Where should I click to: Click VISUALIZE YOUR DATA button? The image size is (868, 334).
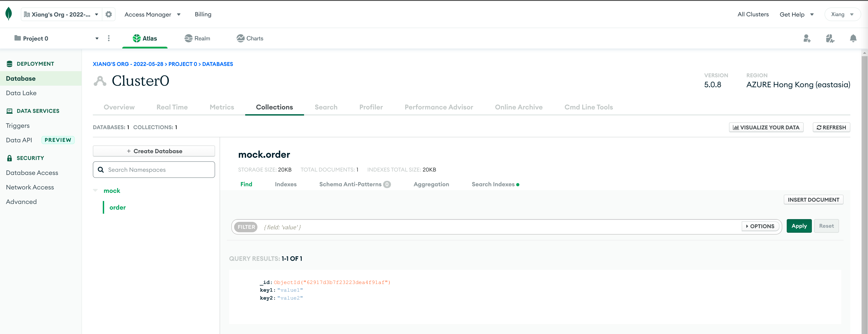click(766, 128)
